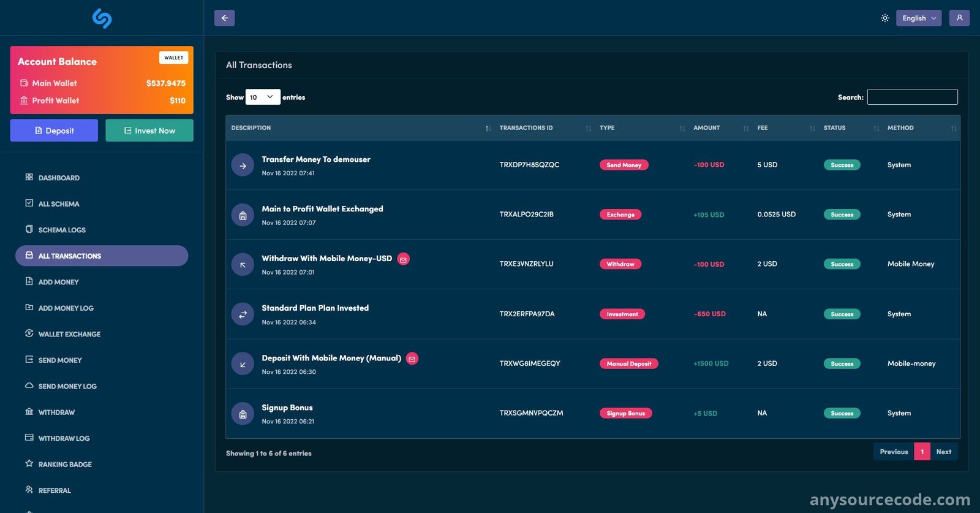This screenshot has width=980, height=513.
Task: Click the Dashboard grid icon
Action: point(29,177)
